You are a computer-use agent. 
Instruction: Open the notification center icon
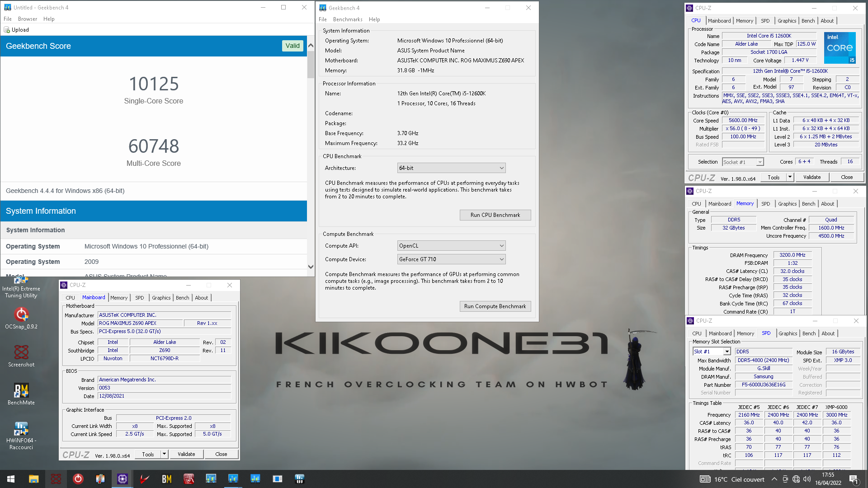coord(854,479)
